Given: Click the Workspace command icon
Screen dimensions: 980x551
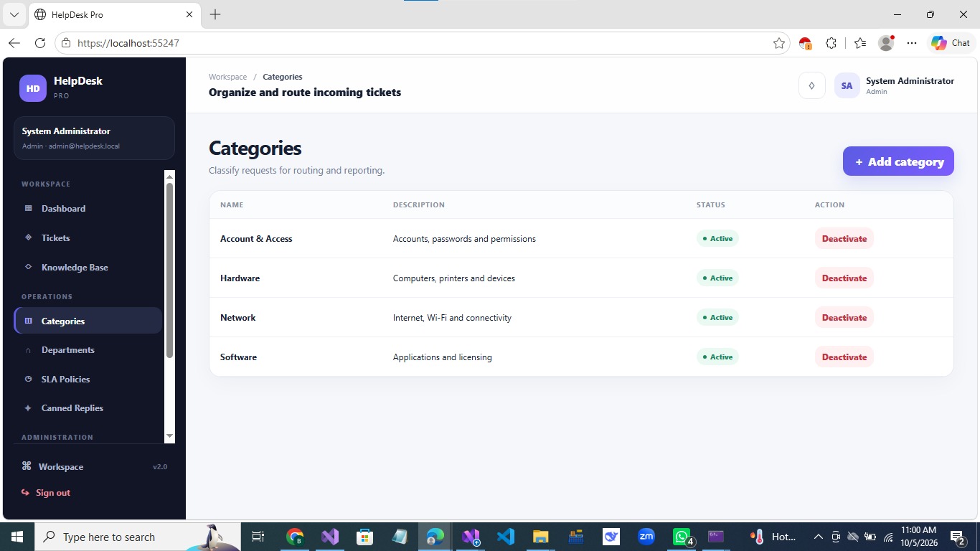Looking at the screenshot, I should click(27, 466).
